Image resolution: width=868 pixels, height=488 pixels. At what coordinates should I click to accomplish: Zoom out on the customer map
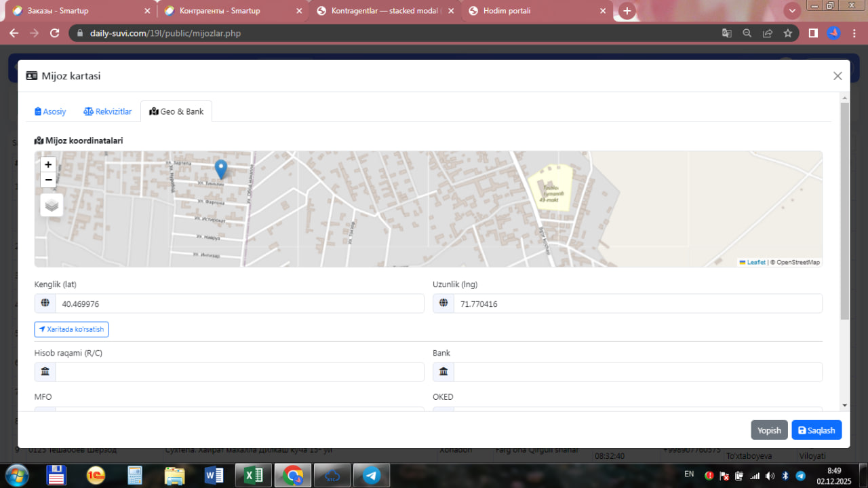click(x=48, y=180)
